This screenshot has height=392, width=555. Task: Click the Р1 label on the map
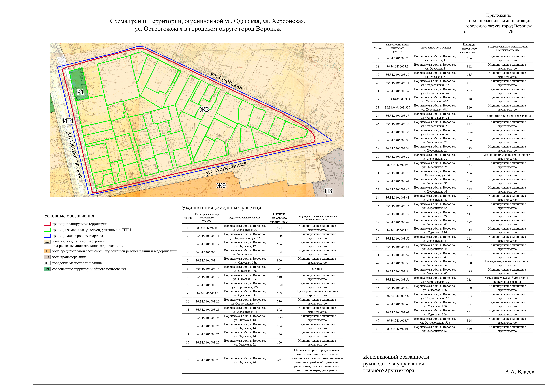[x=80, y=92]
